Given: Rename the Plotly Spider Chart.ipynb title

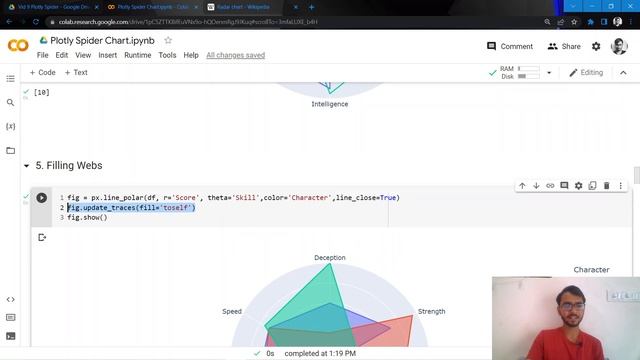Looking at the screenshot, I should [x=102, y=40].
